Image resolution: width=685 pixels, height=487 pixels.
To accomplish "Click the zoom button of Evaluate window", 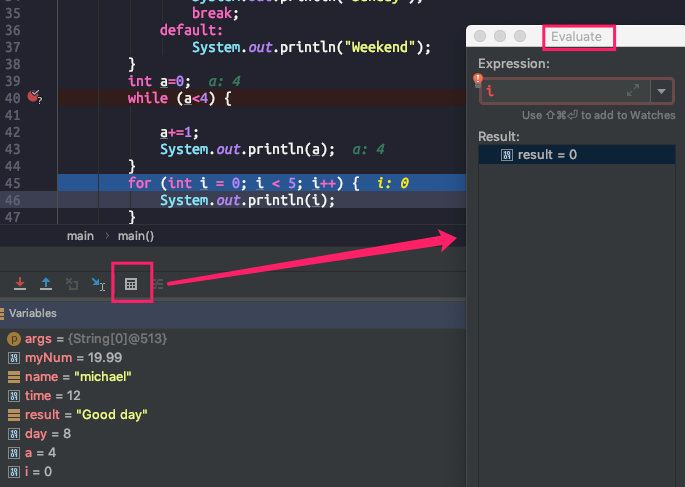I will click(x=520, y=36).
